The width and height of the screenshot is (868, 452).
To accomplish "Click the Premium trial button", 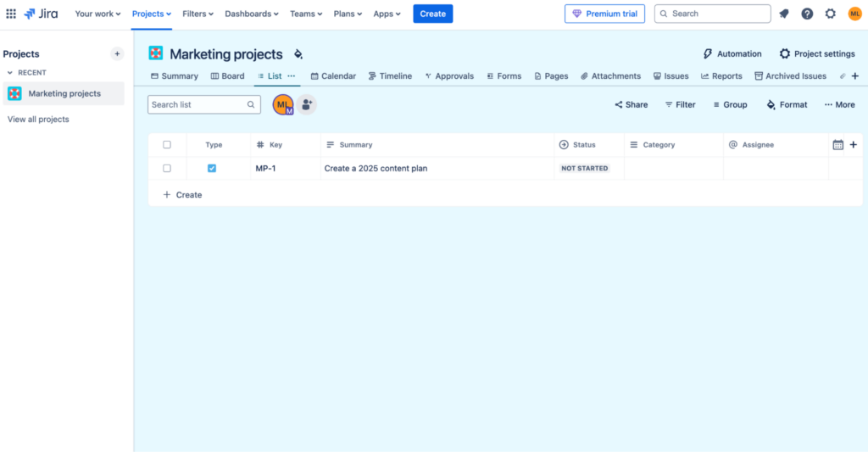I will pos(604,14).
